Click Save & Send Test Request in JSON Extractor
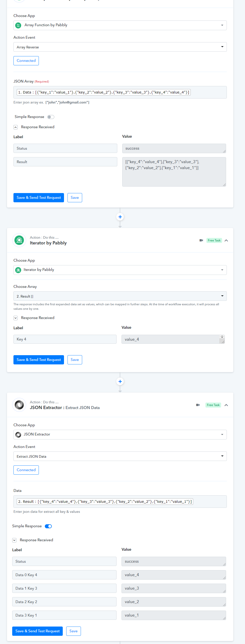The image size is (245, 644). click(37, 631)
